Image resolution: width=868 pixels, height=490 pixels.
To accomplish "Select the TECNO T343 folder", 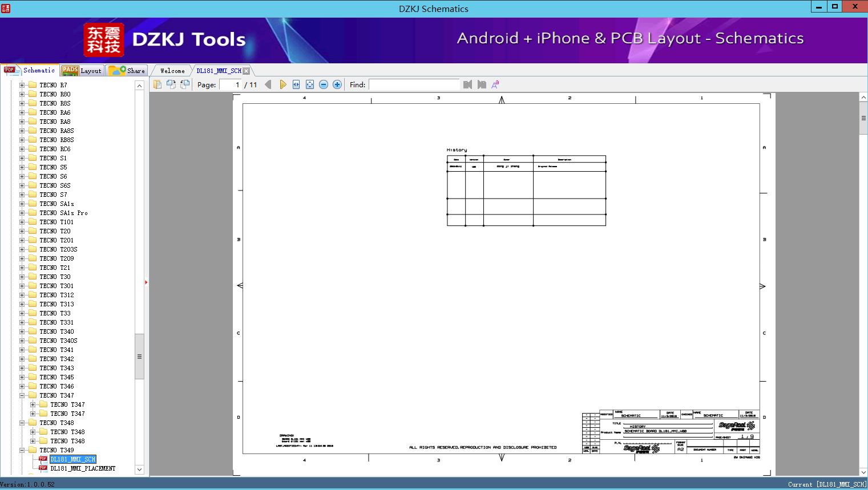I will [x=56, y=368].
